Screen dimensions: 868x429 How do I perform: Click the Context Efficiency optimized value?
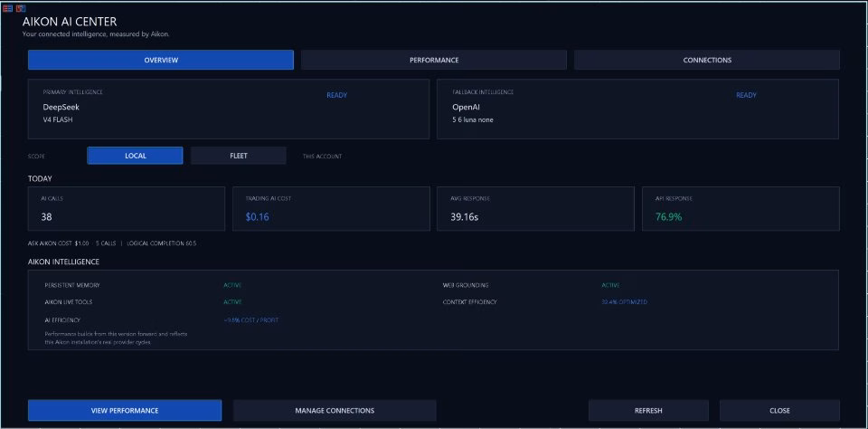625,302
